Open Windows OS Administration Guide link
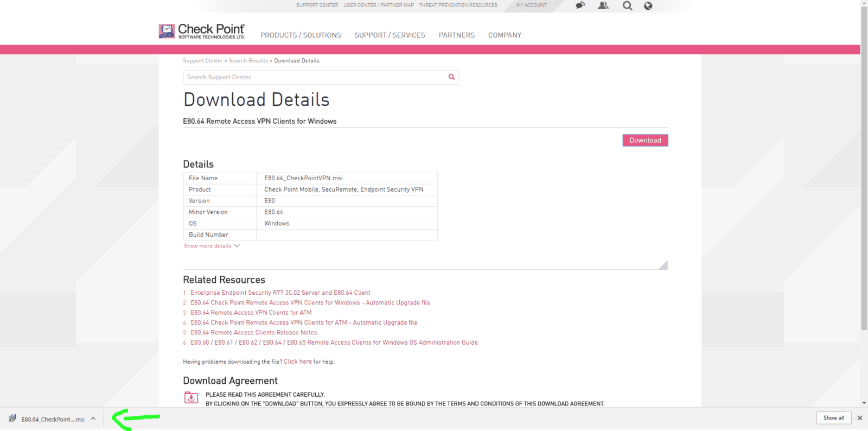The width and height of the screenshot is (868, 431). coord(334,343)
